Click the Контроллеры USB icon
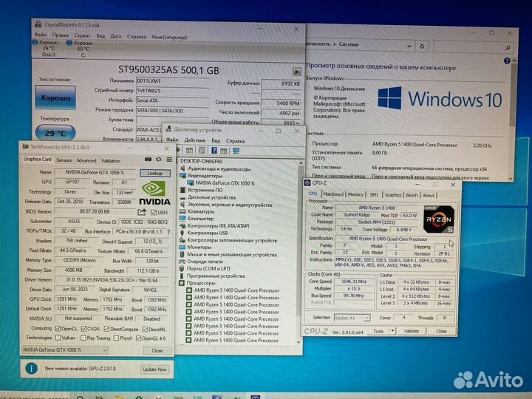Screen dimensions: 532x399 pyautogui.click(x=183, y=233)
